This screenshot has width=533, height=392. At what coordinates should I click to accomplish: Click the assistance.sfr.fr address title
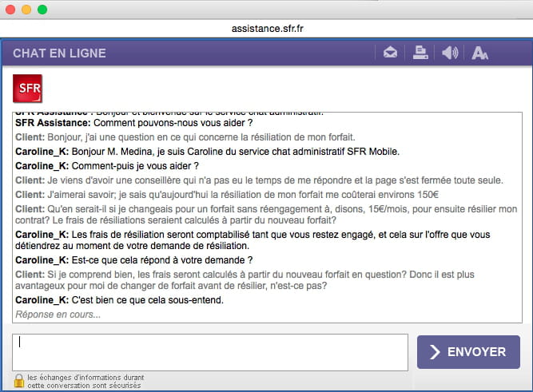(x=267, y=29)
